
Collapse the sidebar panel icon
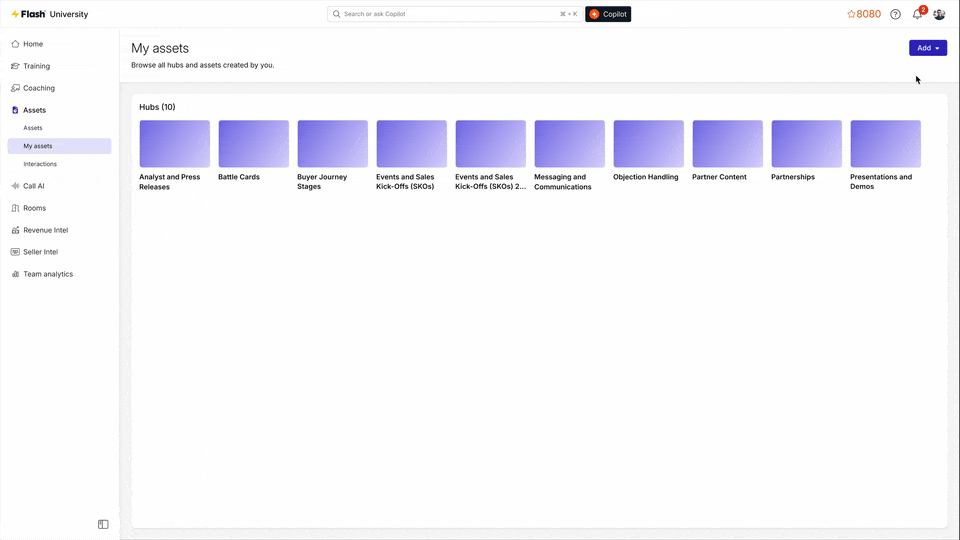(103, 525)
